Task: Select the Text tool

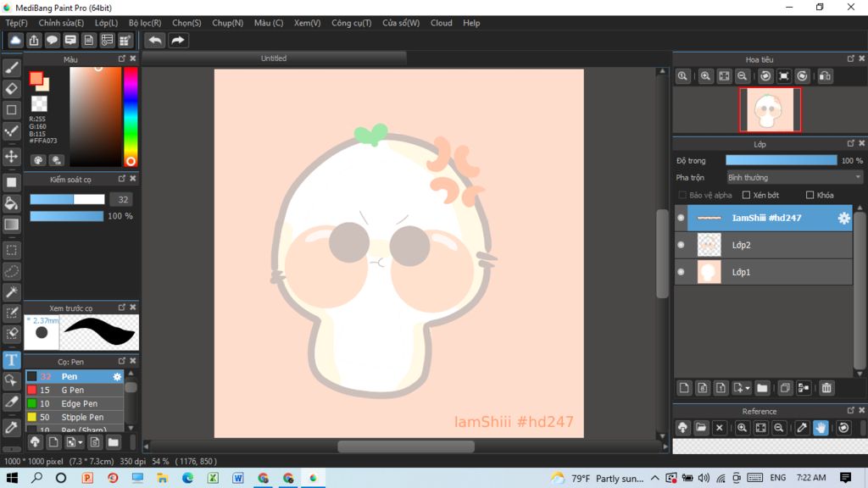Action: point(12,360)
